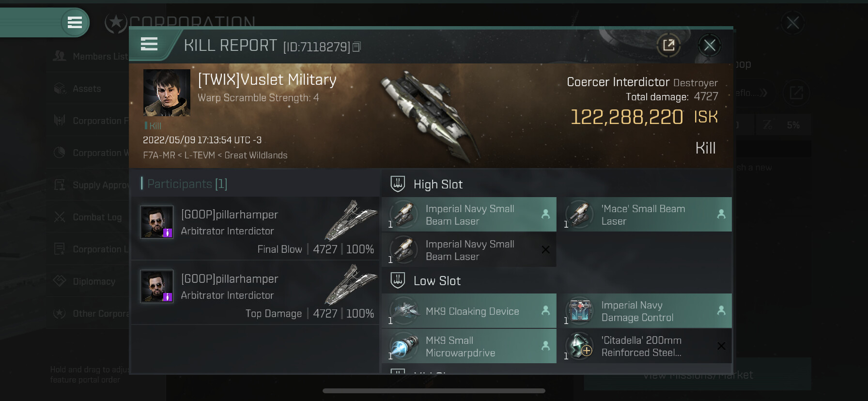868x401 pixels.
Task: Open the Kill Report hamburger menu
Action: pyautogui.click(x=149, y=44)
